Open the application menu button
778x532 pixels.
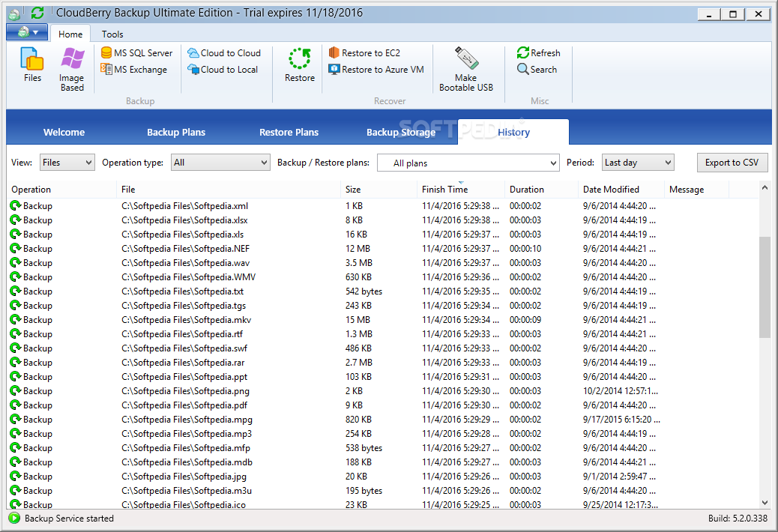coord(27,32)
